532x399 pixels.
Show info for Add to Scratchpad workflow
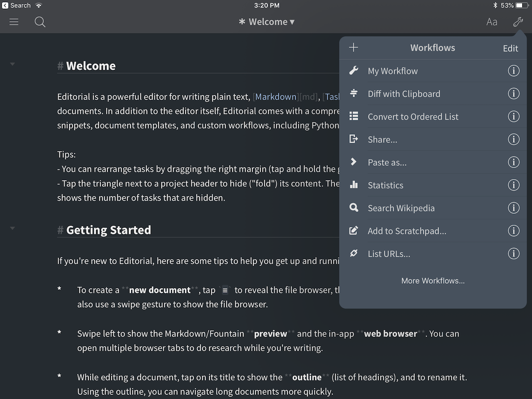[513, 231]
